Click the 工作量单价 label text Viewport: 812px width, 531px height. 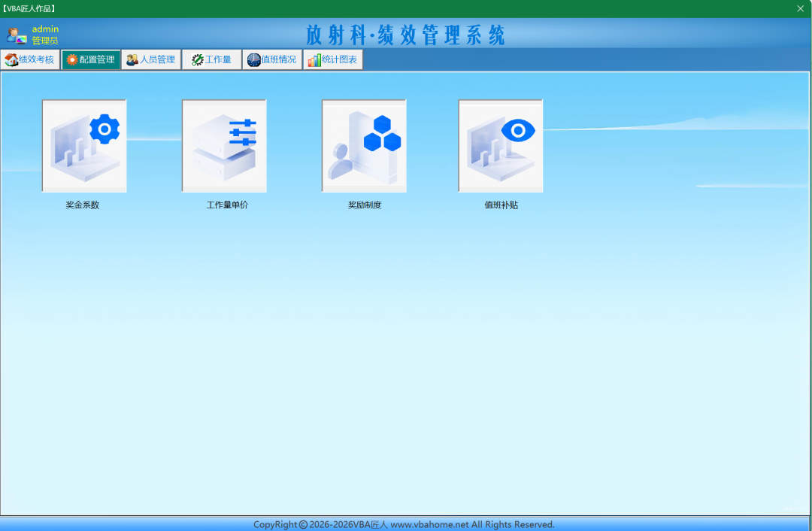tap(227, 205)
